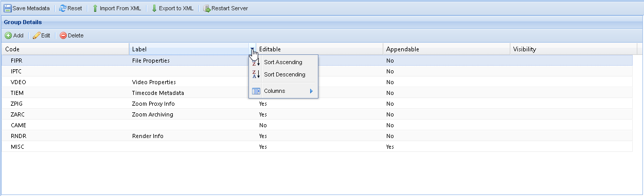The image size is (644, 196).
Task: Click the green Add plus icon
Action: (8, 35)
